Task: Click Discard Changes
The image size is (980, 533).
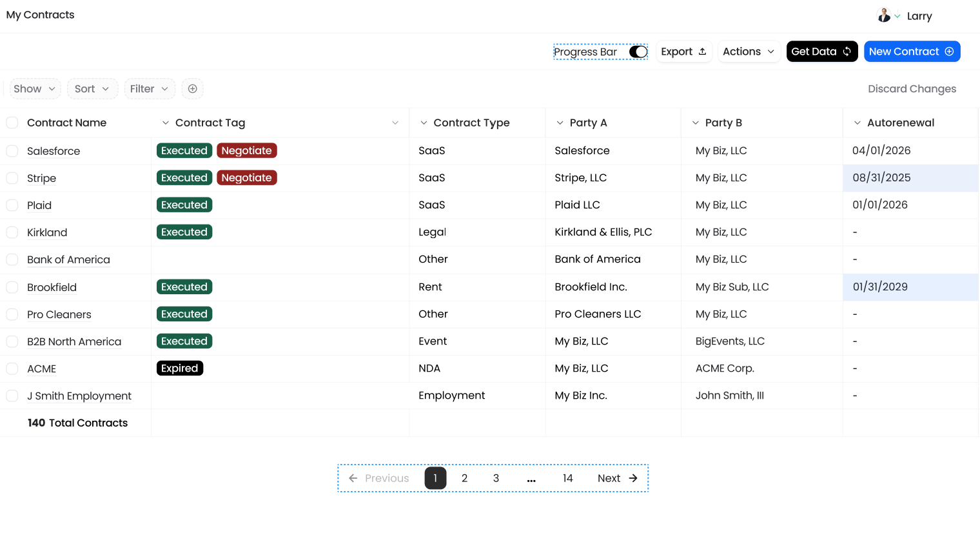Action: (x=912, y=89)
